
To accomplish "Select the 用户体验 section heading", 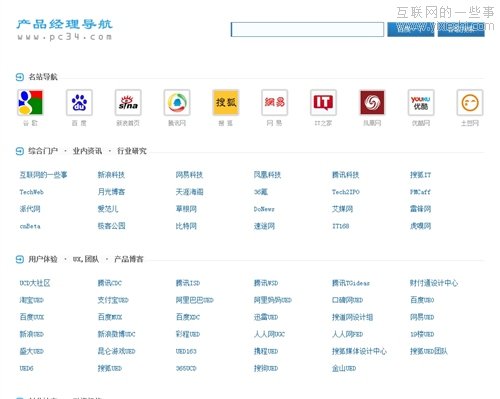I will (43, 259).
